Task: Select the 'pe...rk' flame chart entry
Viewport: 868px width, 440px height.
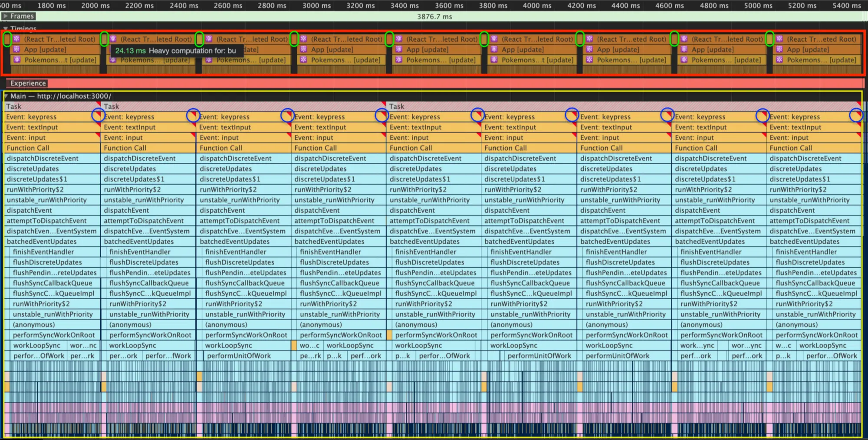Action: pyautogui.click(x=310, y=356)
